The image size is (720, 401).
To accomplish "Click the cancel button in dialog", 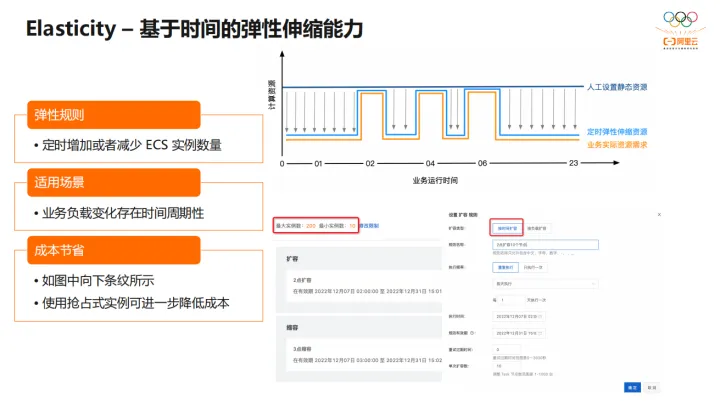I will point(651,388).
